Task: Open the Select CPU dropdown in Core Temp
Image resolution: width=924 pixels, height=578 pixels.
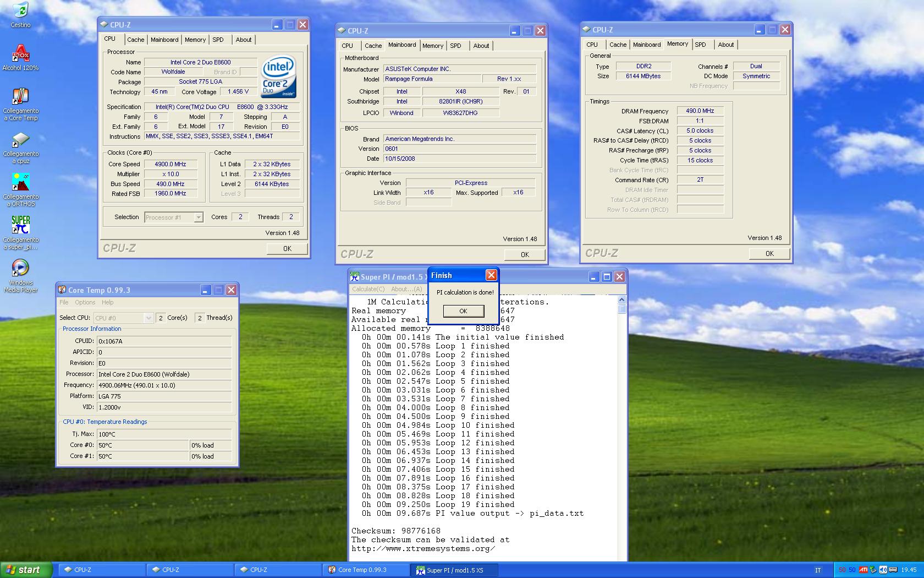Action: [148, 318]
